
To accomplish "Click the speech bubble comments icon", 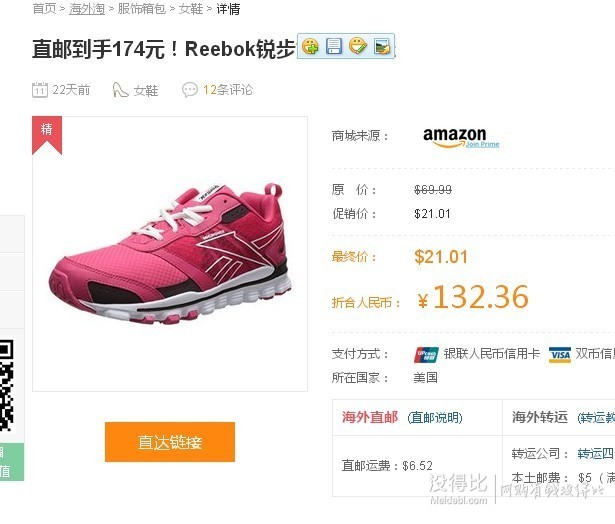I will 190,90.
